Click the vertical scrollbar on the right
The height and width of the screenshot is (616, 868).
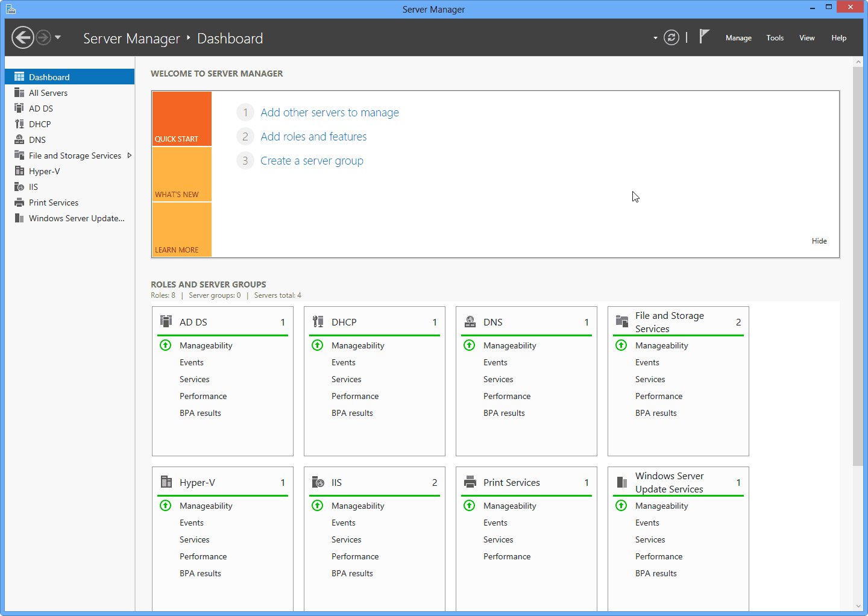point(858,265)
